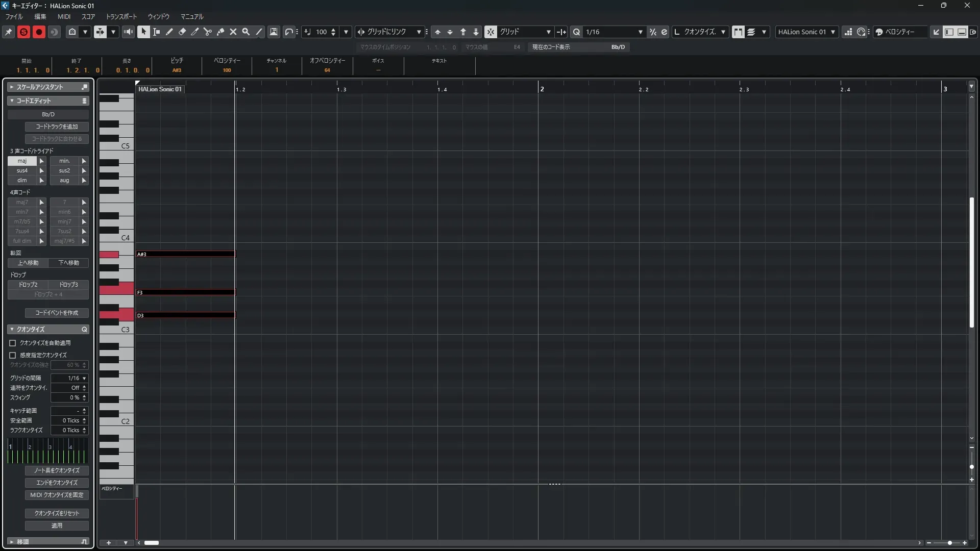Toggle the Snap on/off button
980x551 pixels.
[491, 32]
